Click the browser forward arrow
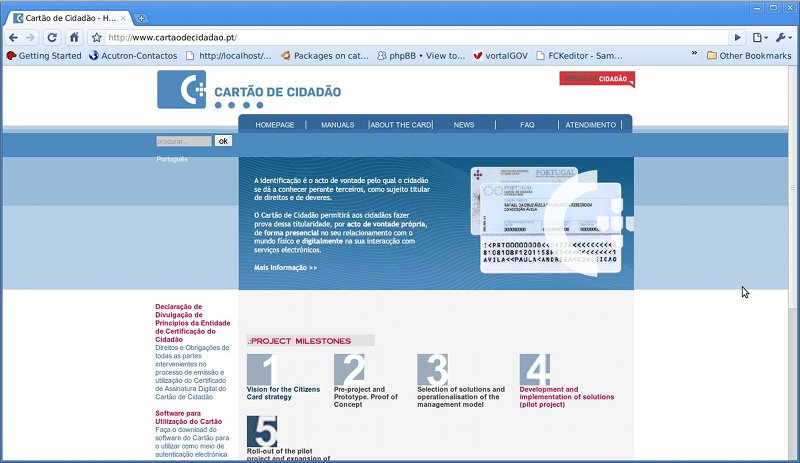 (31, 38)
